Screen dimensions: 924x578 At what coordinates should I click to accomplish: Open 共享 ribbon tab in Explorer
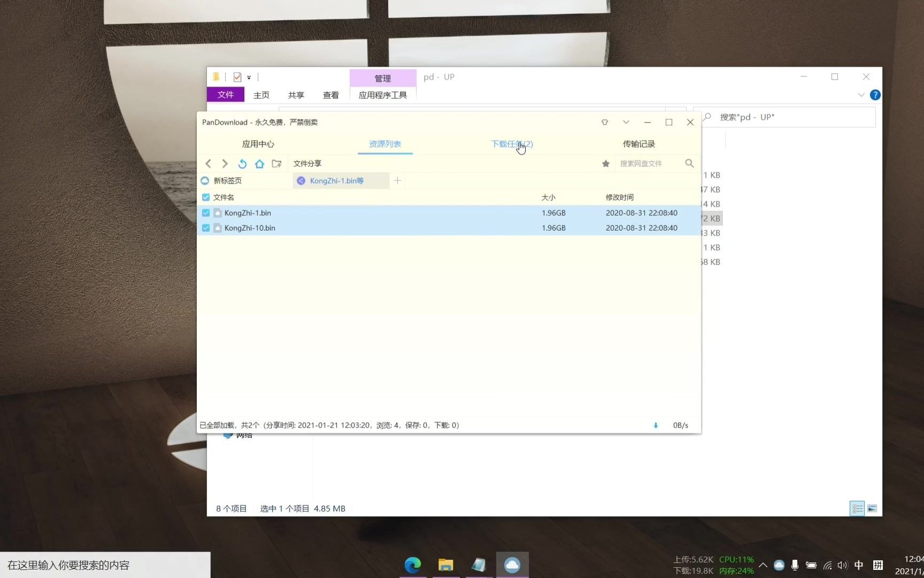pyautogui.click(x=296, y=95)
